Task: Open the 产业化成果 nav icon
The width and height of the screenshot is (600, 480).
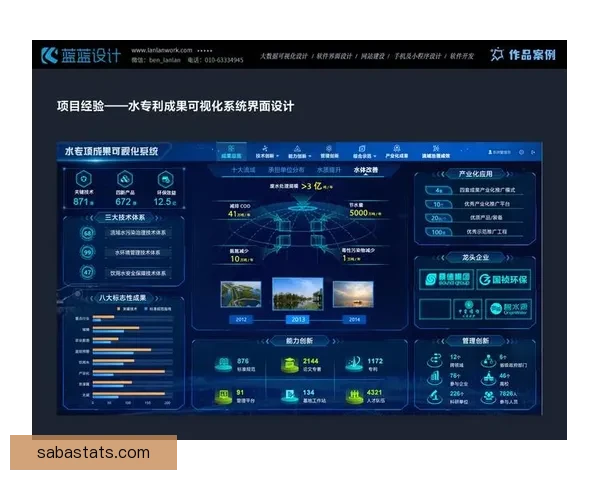Action: [397, 149]
